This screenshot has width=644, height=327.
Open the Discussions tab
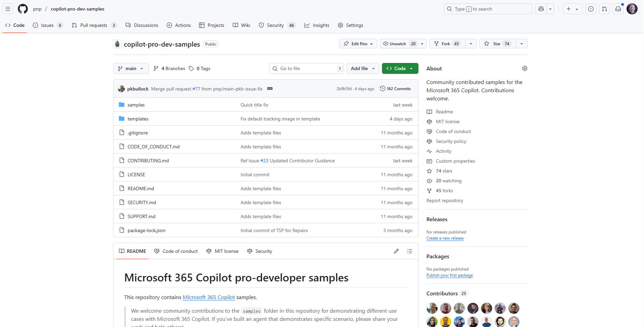click(x=142, y=25)
